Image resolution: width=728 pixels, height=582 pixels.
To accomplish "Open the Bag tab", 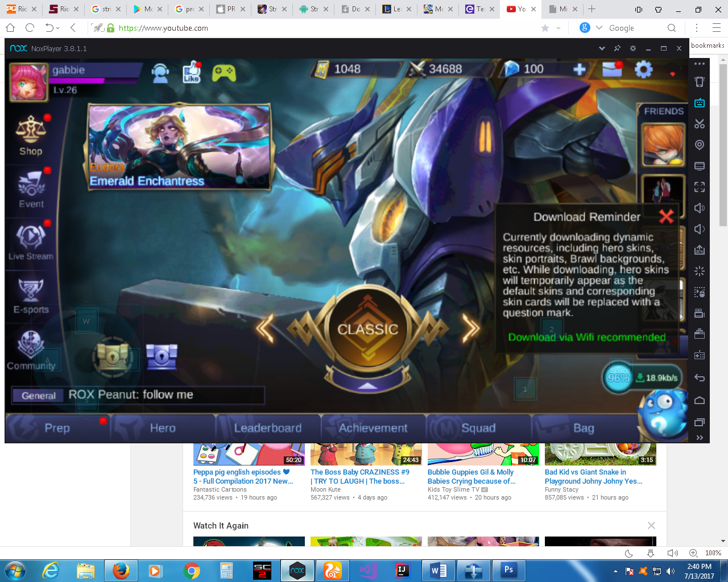I will point(584,428).
